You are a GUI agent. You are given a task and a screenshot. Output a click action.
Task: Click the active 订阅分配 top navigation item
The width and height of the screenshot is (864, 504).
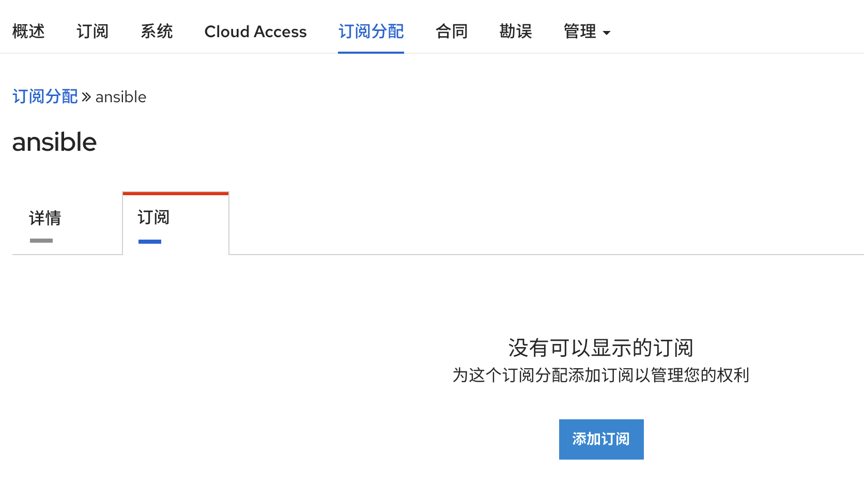[x=371, y=31]
